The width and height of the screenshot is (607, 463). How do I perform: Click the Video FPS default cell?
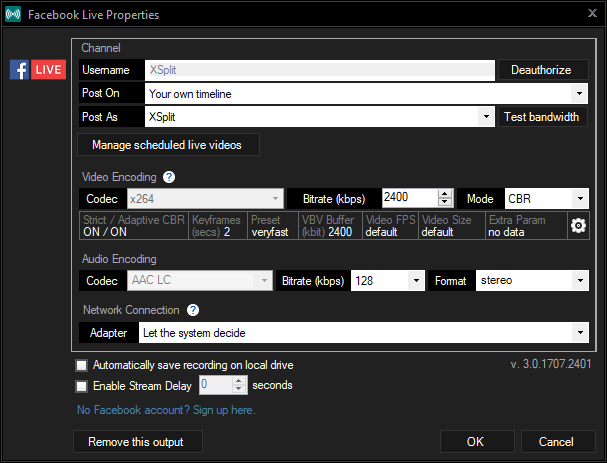(x=390, y=226)
